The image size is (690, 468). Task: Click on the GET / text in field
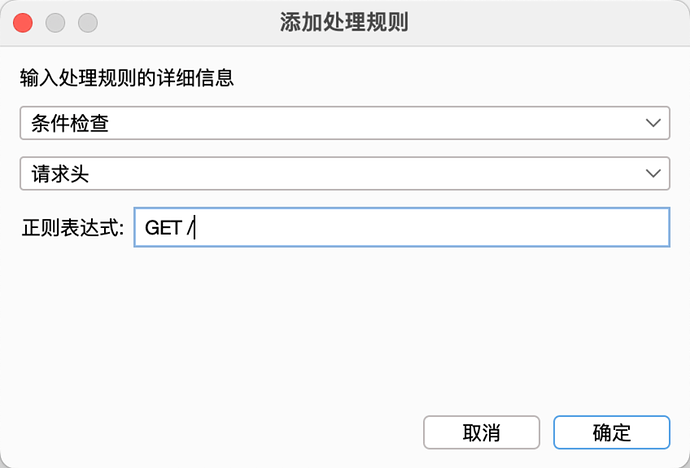(x=166, y=227)
